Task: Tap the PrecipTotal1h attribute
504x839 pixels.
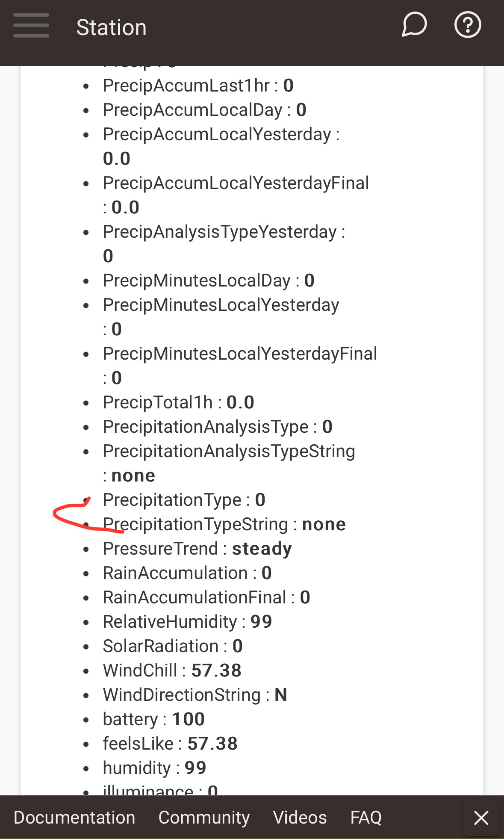Action: pyautogui.click(x=178, y=402)
